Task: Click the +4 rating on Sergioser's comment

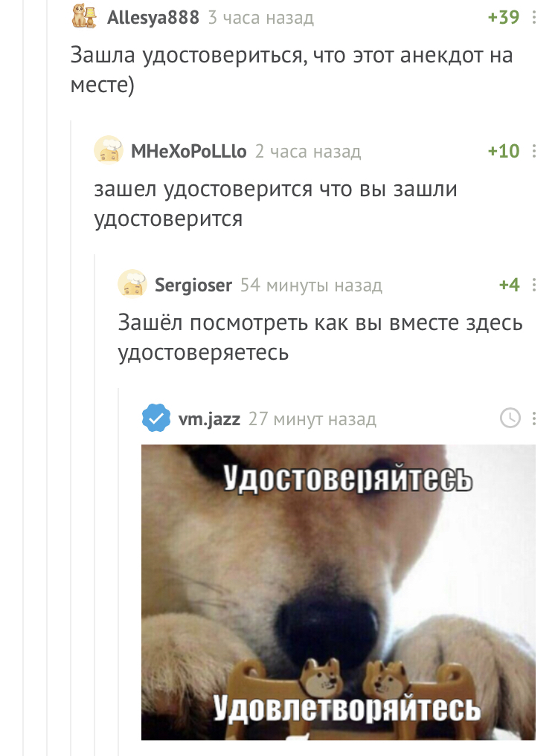Action: [x=509, y=285]
